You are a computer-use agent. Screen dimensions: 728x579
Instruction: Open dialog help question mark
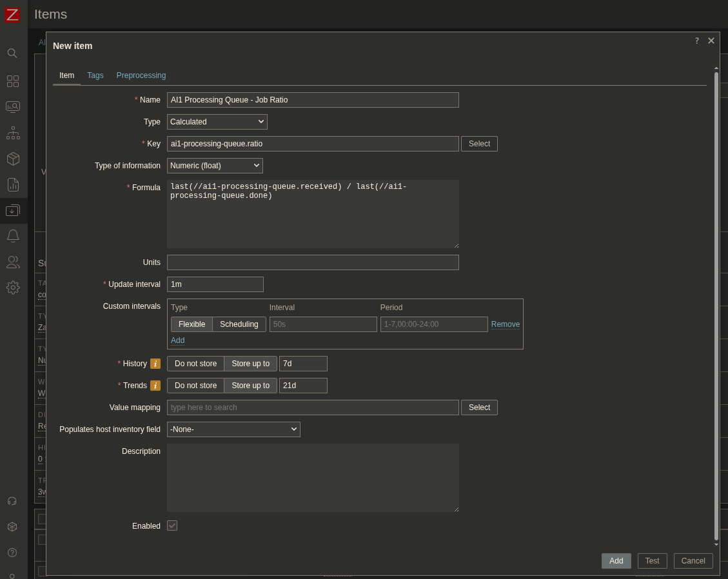(x=696, y=41)
